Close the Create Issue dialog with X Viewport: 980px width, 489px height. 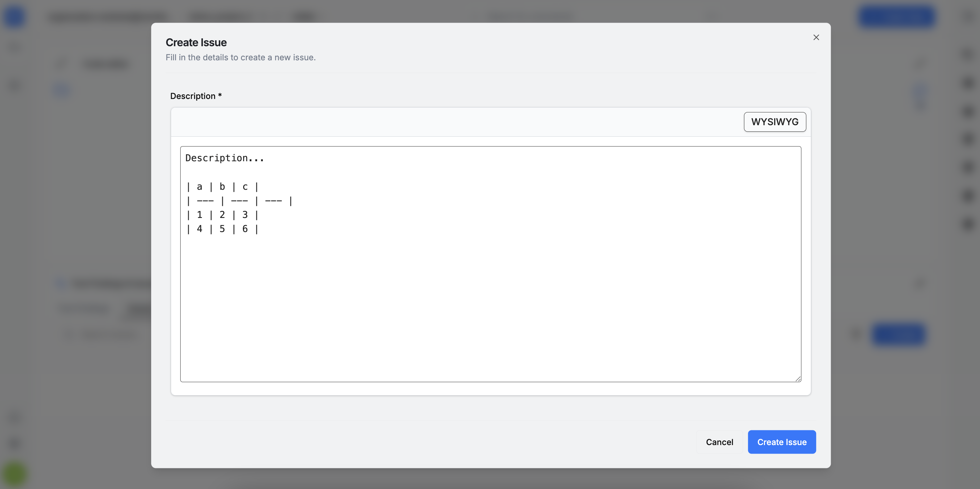click(816, 37)
